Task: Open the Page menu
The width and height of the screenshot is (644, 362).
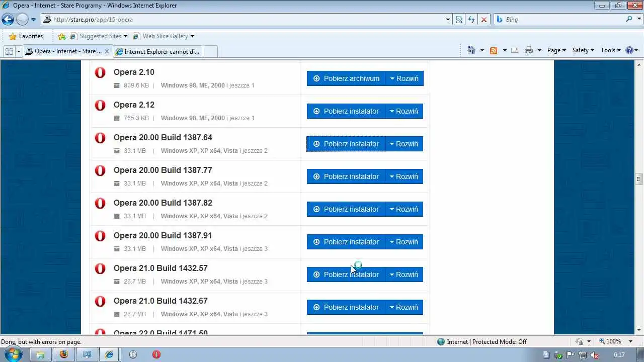Action: point(556,50)
